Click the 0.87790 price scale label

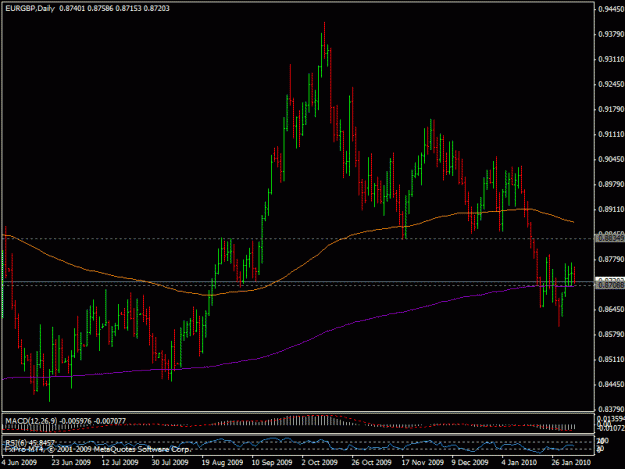tap(611, 259)
